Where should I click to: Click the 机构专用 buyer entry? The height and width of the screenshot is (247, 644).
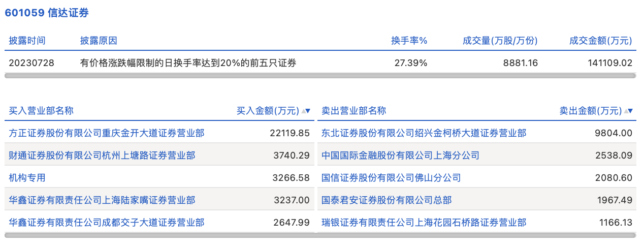[27, 178]
